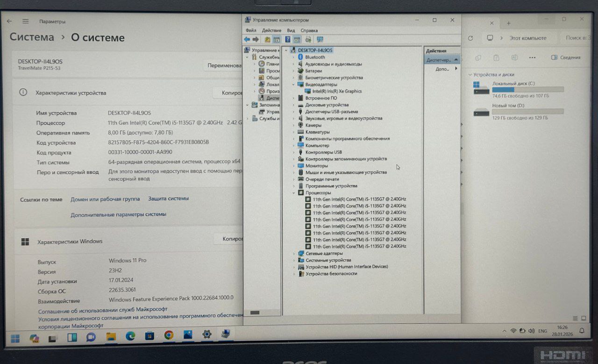
Task: Open the Windows Start menu
Action: coord(15,336)
